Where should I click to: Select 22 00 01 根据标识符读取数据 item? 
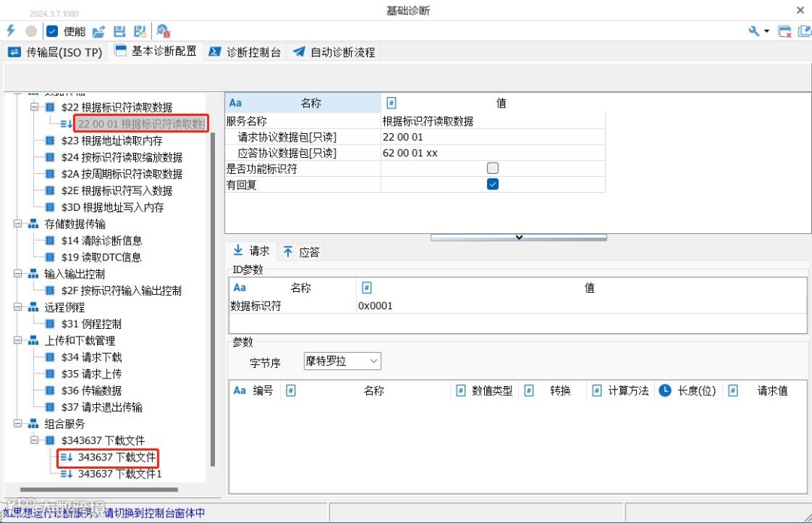[141, 124]
